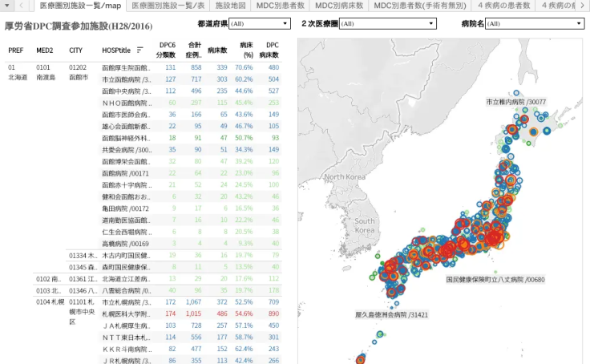Screen dimensions: 590x364
Task: Go to previous tabs arrow
Action: pyautogui.click(x=22, y=6)
